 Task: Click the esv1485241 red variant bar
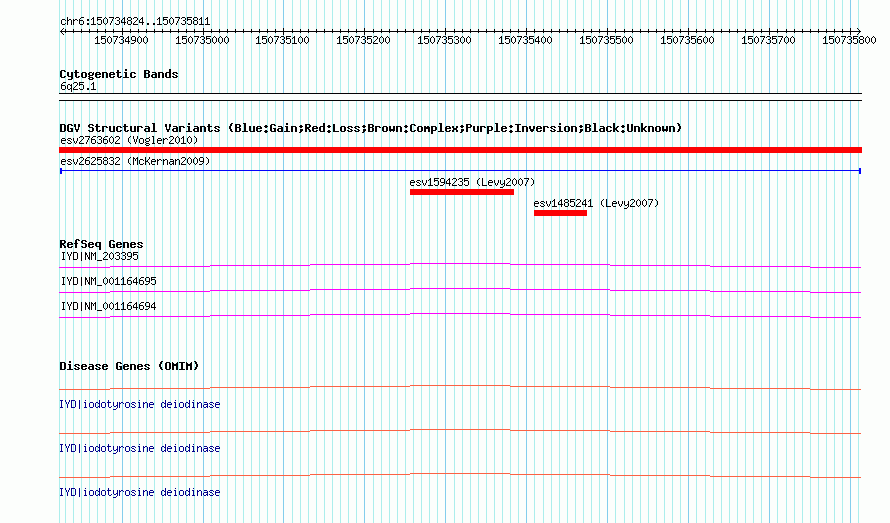560,213
